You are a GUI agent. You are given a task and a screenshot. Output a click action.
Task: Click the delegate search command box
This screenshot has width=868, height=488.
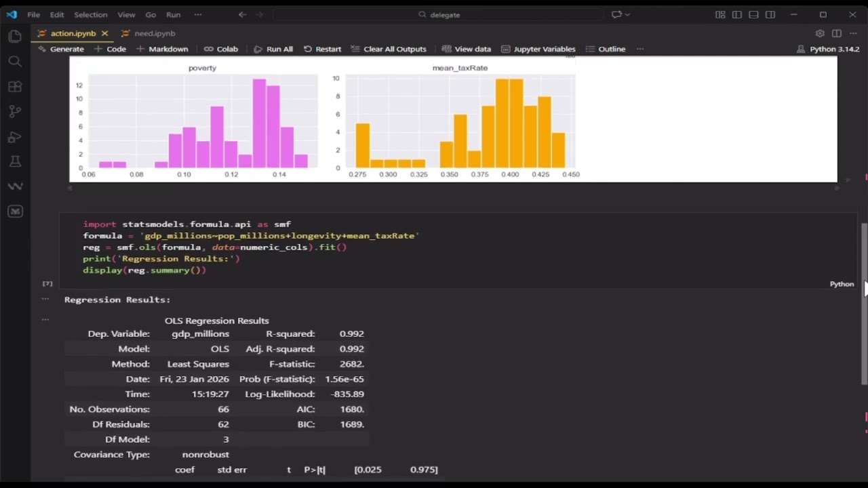click(x=439, y=14)
